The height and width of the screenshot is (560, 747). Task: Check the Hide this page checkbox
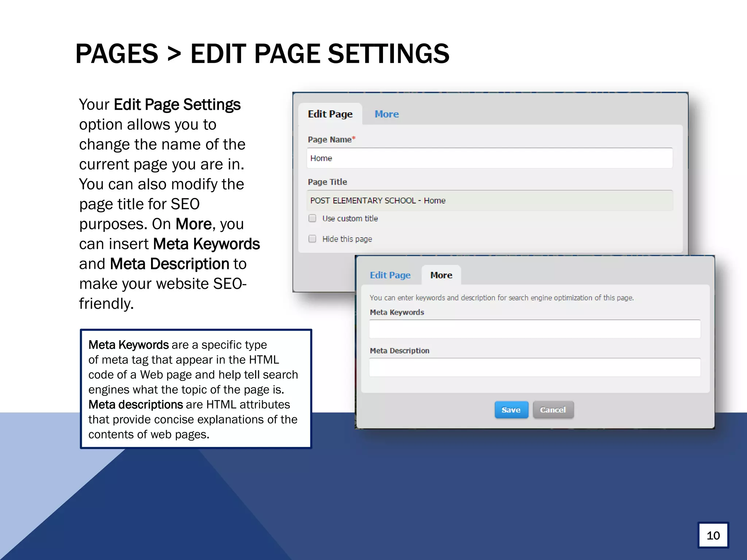pyautogui.click(x=312, y=239)
